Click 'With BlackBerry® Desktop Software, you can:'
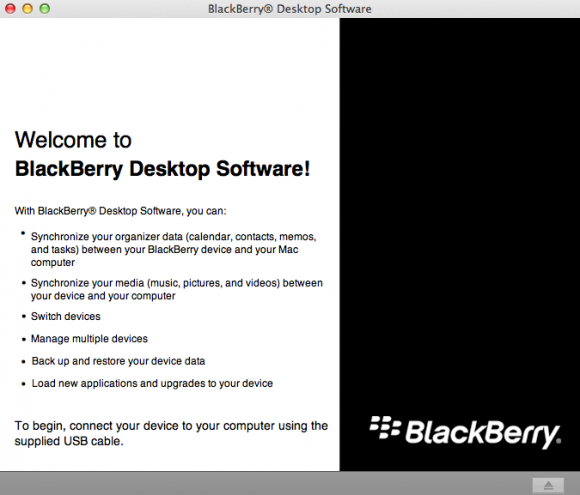The width and height of the screenshot is (580, 495). pos(120,211)
